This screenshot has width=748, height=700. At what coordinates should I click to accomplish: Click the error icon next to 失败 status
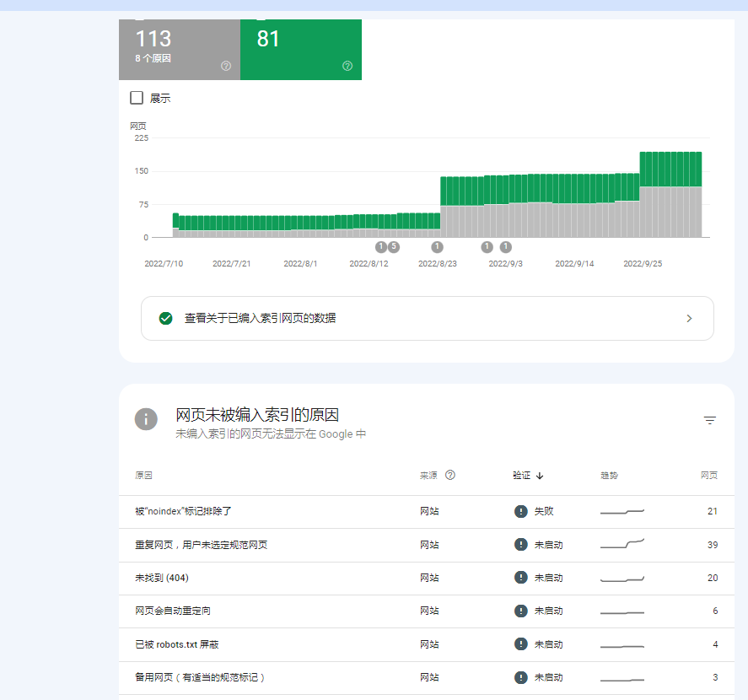(521, 510)
